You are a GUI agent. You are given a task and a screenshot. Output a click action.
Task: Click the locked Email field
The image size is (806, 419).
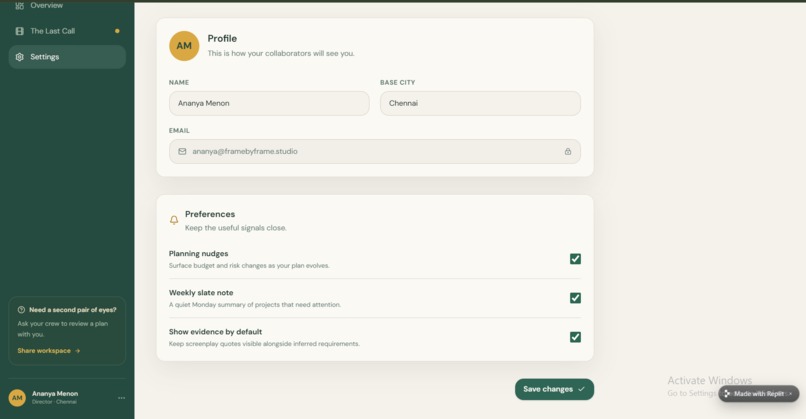[x=375, y=152]
